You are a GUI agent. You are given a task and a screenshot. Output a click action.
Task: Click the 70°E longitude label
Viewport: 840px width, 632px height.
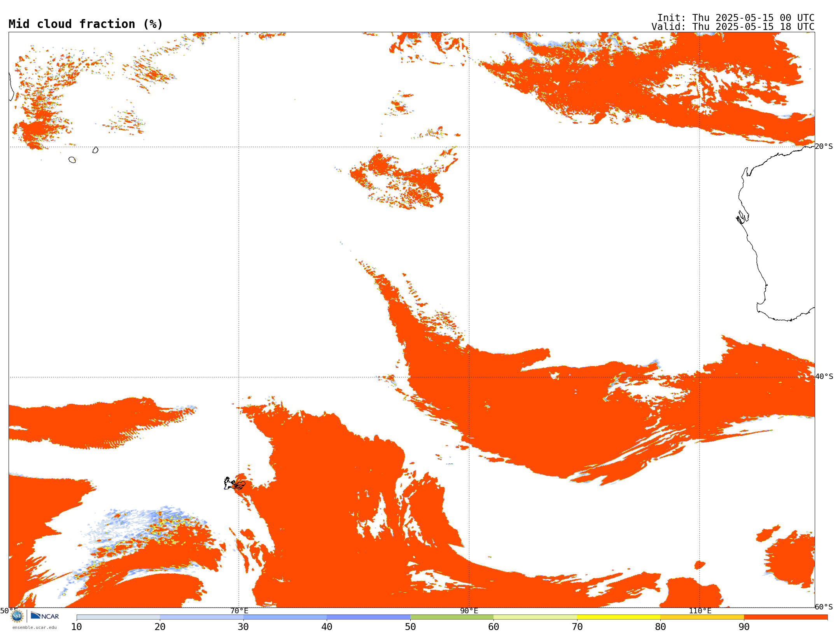[239, 611]
